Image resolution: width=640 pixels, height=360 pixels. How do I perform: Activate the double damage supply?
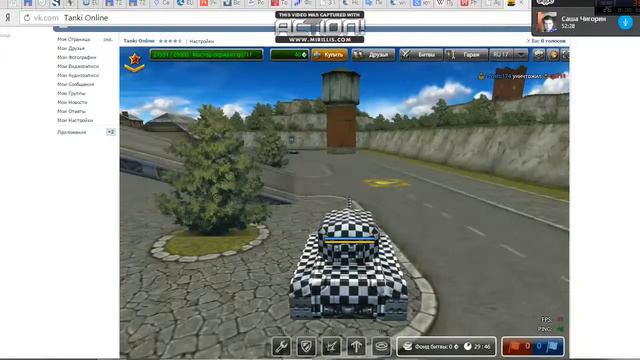tap(331, 347)
